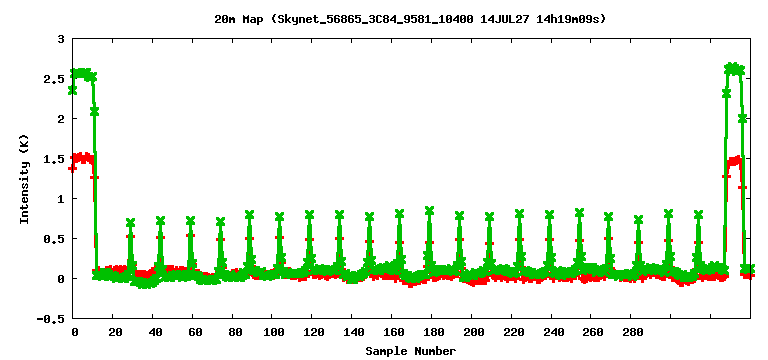Click the green plateau at top right
Viewport: 768px width, 360px height.
coord(734,69)
